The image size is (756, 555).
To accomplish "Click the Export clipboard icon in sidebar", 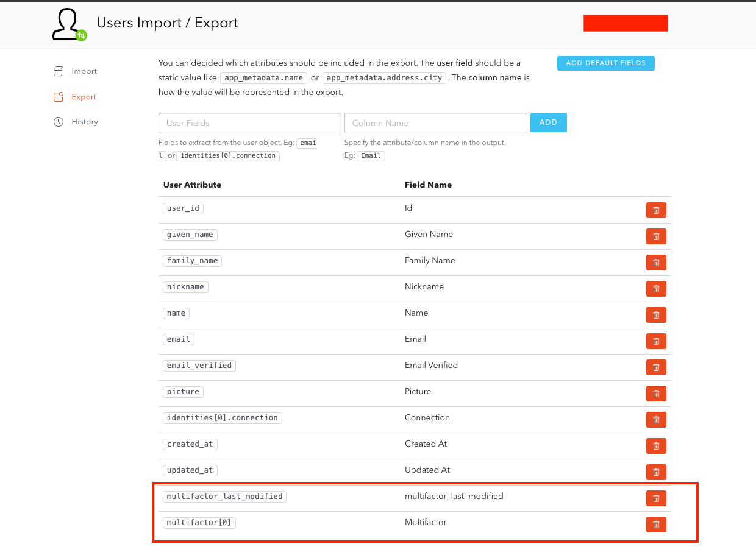I will point(58,96).
